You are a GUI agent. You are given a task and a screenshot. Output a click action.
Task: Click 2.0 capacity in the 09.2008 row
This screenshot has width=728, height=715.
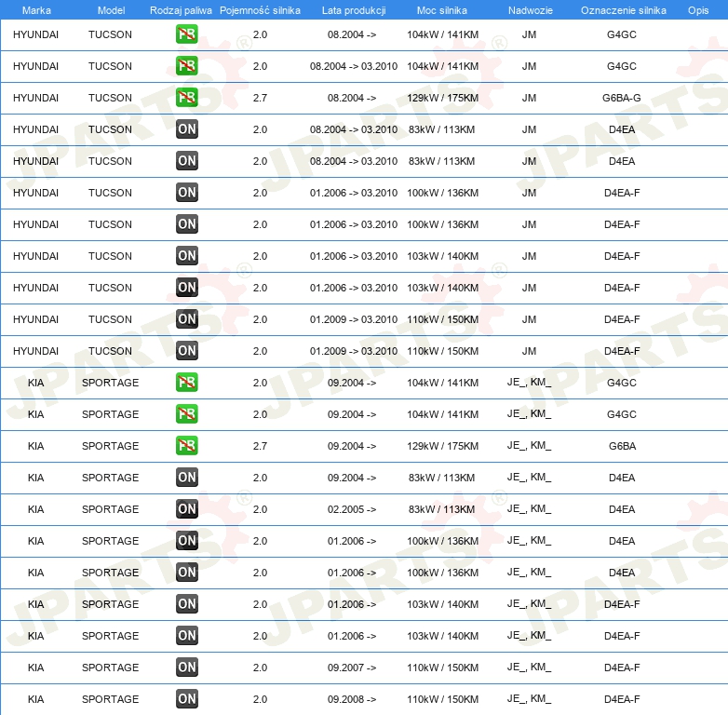point(260,699)
